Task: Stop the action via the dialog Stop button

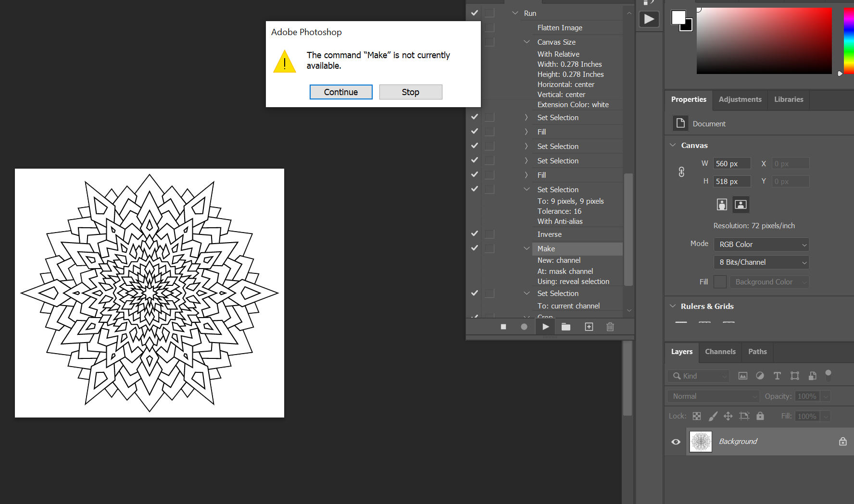Action: tap(410, 92)
